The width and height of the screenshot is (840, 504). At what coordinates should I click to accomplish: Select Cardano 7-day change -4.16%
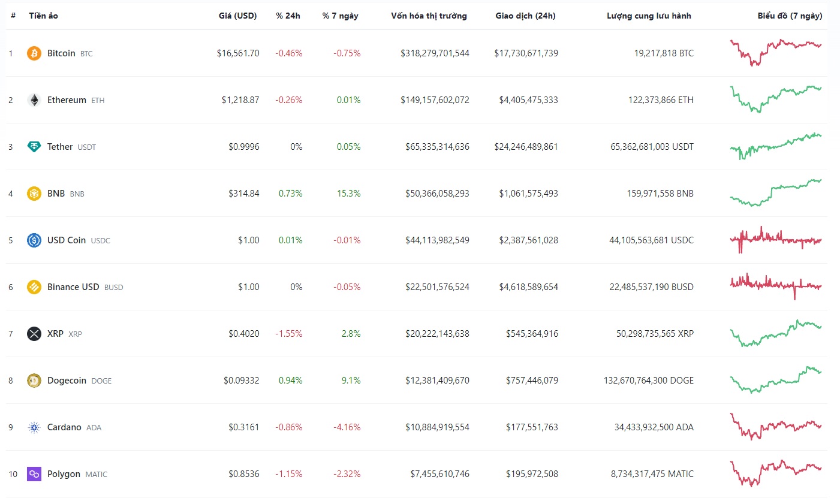[x=347, y=427]
